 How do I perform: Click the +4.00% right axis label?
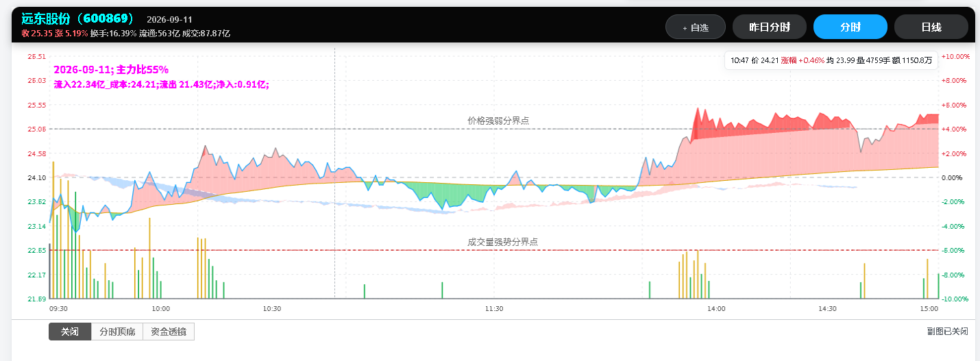[955, 129]
